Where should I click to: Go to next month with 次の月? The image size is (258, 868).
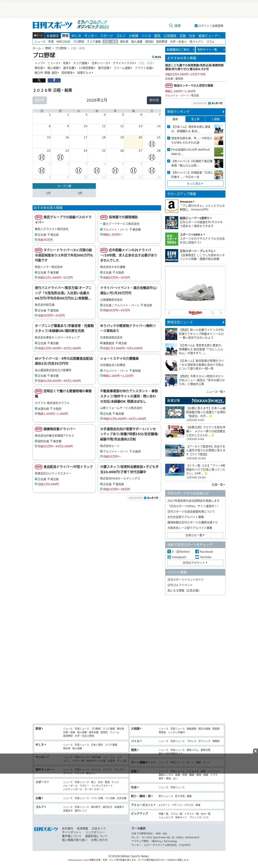coord(154,100)
